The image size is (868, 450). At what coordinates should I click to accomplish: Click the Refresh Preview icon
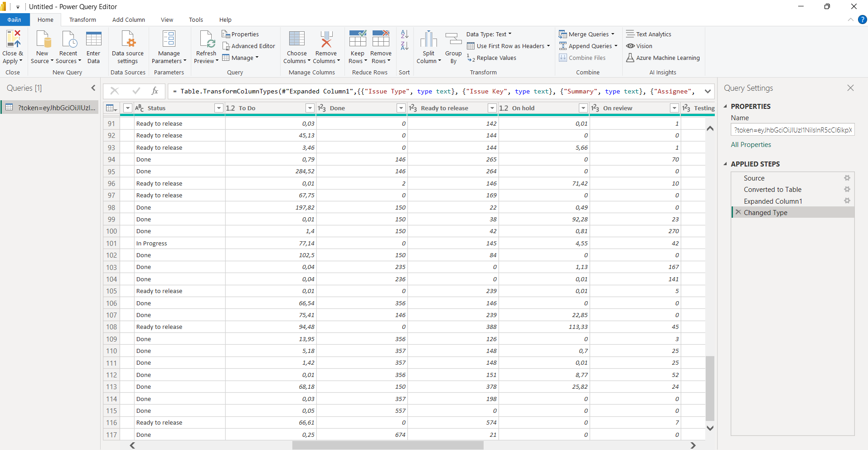coord(206,39)
